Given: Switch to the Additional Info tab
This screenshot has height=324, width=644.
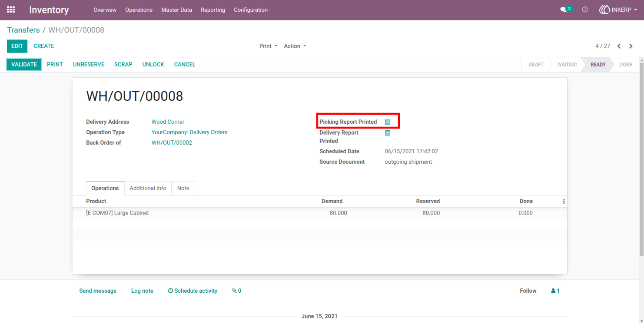Looking at the screenshot, I should coord(148,188).
